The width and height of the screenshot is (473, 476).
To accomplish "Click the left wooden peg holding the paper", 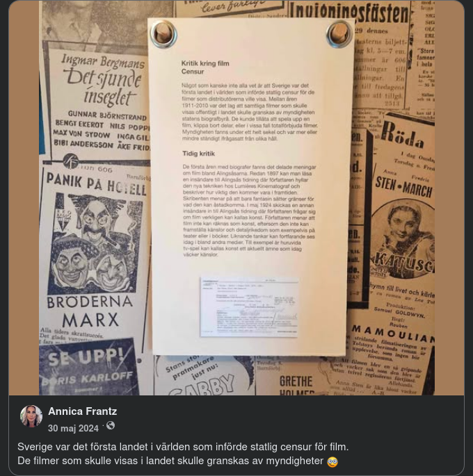I will pyautogui.click(x=163, y=34).
